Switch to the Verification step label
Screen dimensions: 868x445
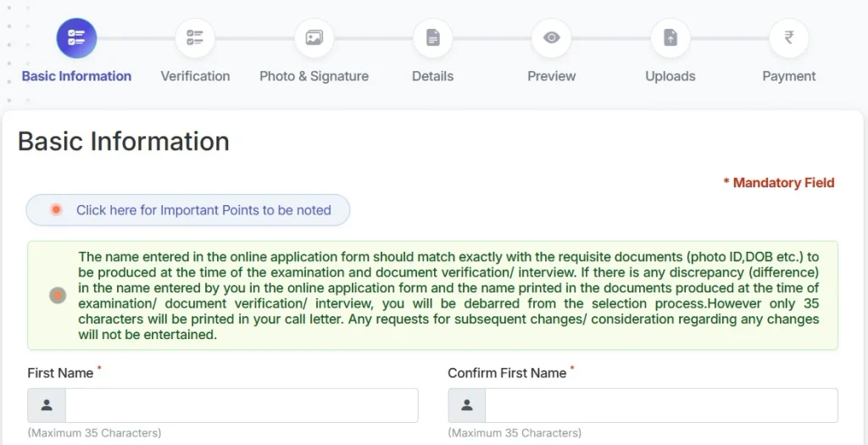pos(195,76)
